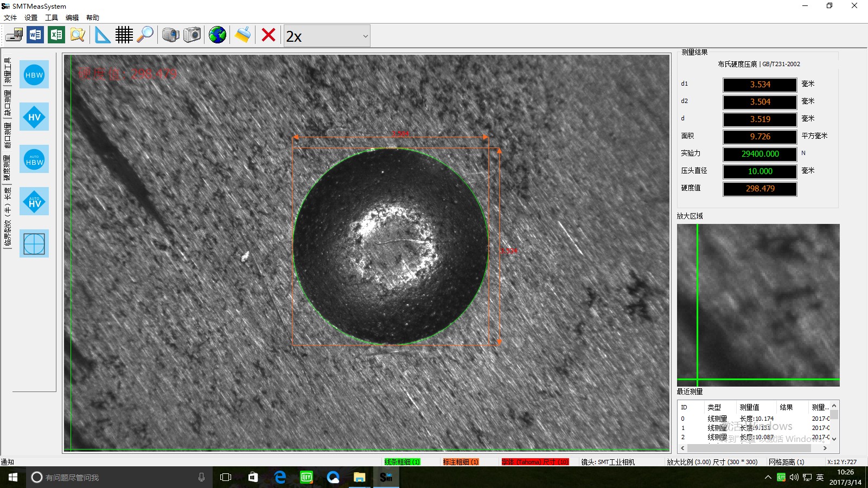Export data to Excel
This screenshot has width=868, height=488.
point(56,35)
